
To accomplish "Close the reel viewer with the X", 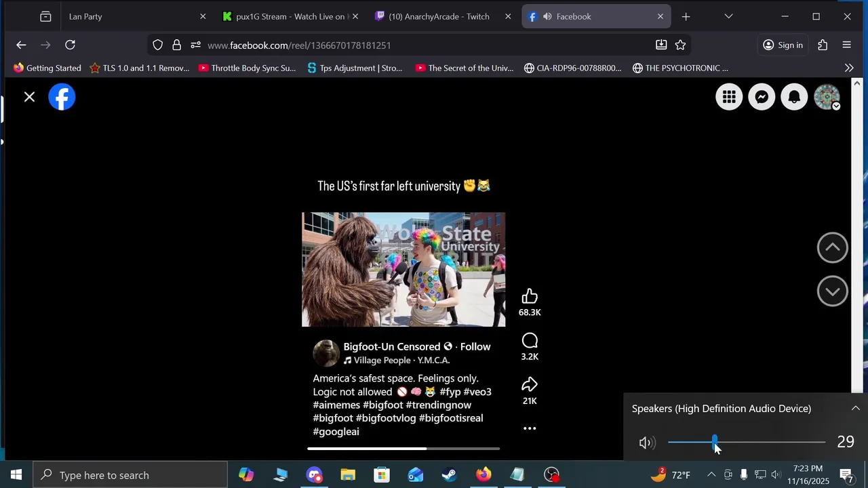I will (29, 97).
